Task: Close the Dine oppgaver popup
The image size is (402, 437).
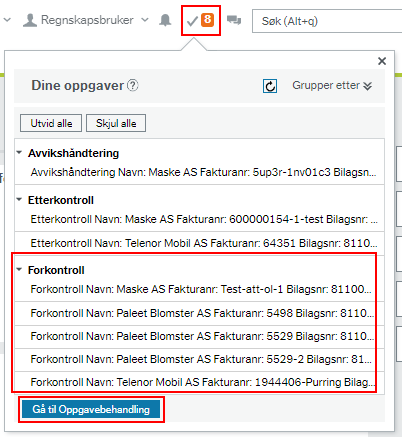Action: tap(382, 61)
